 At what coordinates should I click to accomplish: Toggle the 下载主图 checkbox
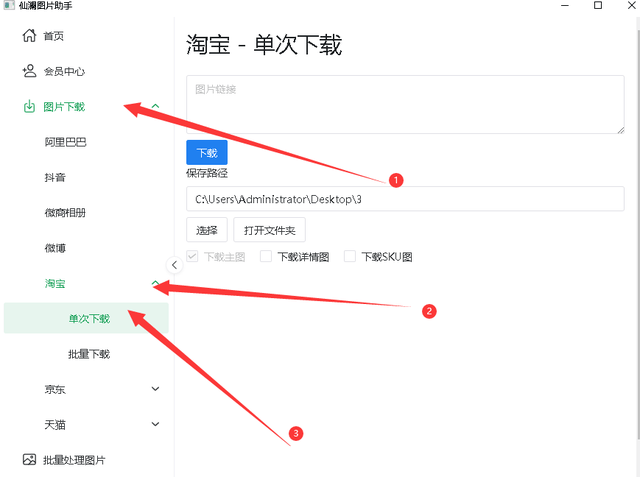(192, 256)
